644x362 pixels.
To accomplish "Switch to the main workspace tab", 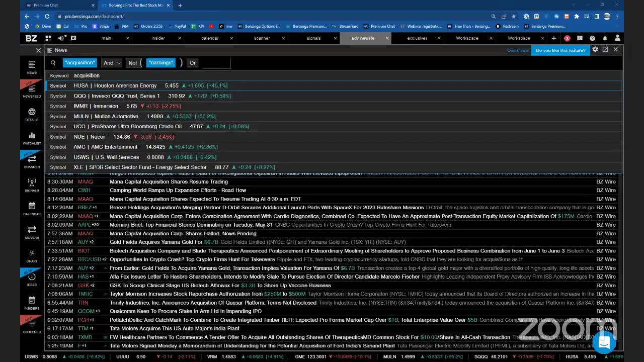I will (106, 38).
